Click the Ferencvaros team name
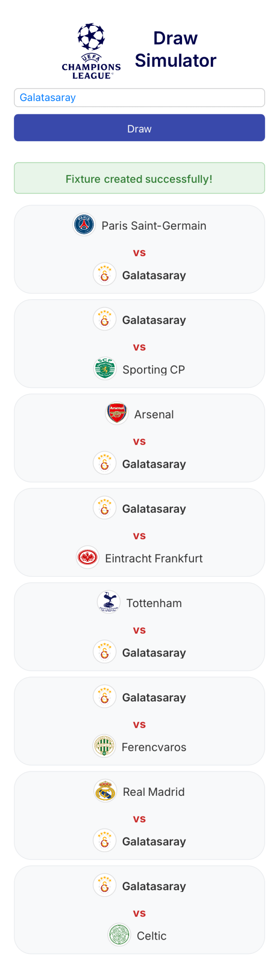The width and height of the screenshot is (279, 980). 154,747
